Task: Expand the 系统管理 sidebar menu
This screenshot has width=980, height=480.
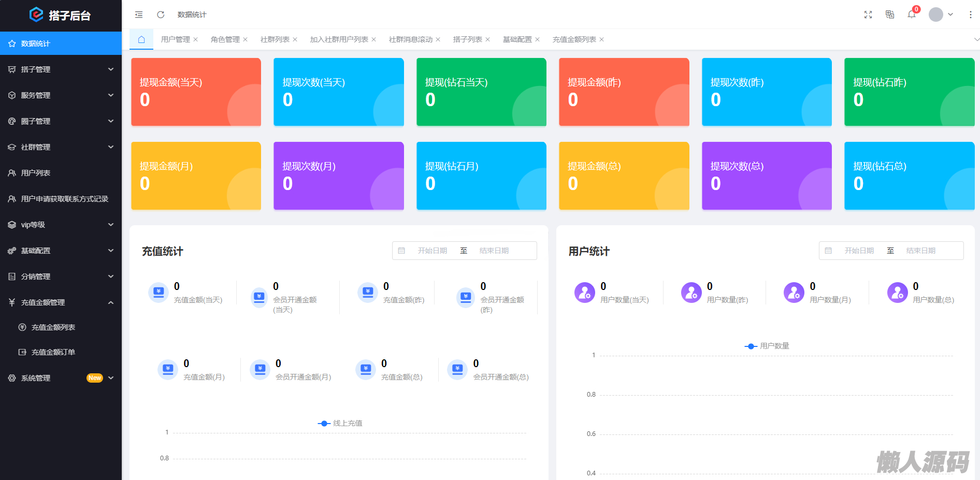Action: 61,378
